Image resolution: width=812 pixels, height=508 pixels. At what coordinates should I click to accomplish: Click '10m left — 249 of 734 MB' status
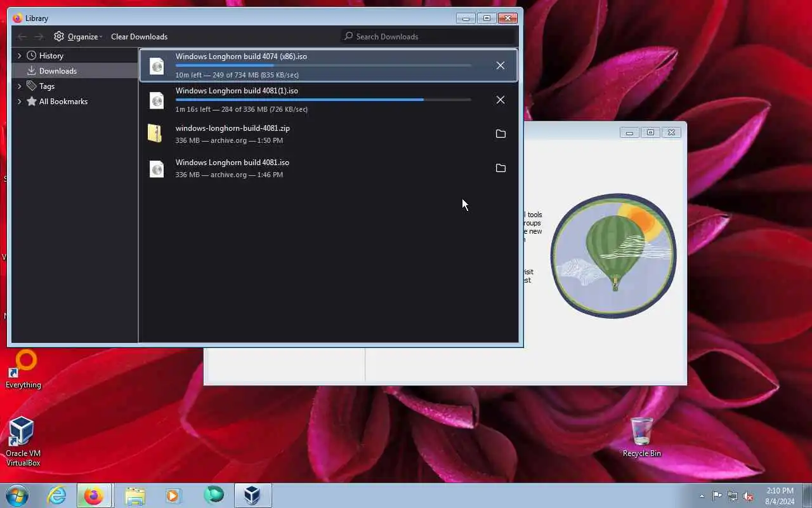tap(237, 75)
